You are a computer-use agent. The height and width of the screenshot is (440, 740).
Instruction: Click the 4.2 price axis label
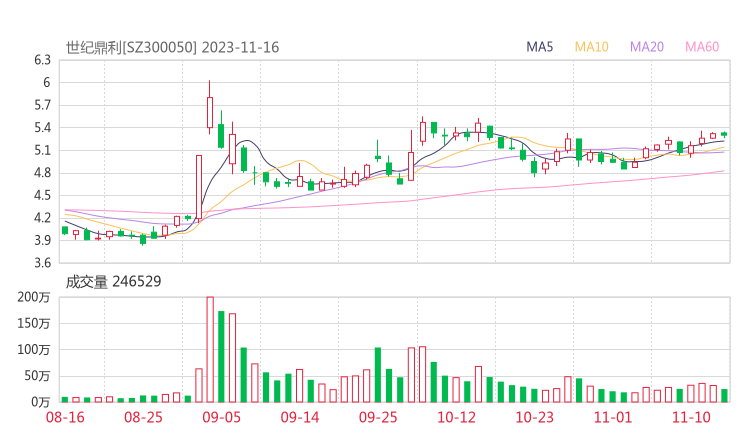pos(42,218)
